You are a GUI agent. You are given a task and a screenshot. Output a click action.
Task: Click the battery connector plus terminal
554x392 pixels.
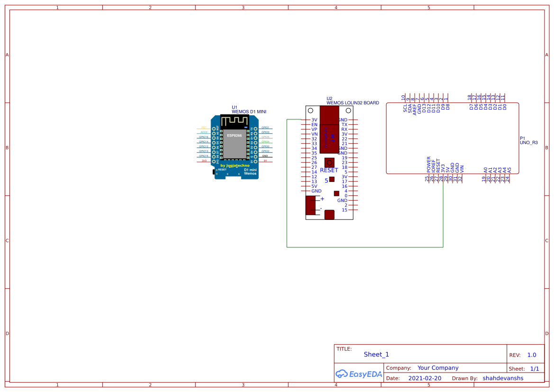[322, 199]
